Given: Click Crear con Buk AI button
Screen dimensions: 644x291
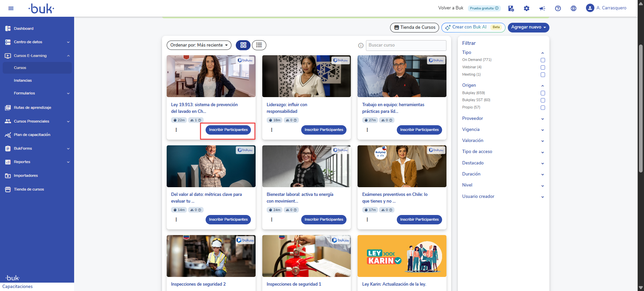Looking at the screenshot, I should click(473, 27).
